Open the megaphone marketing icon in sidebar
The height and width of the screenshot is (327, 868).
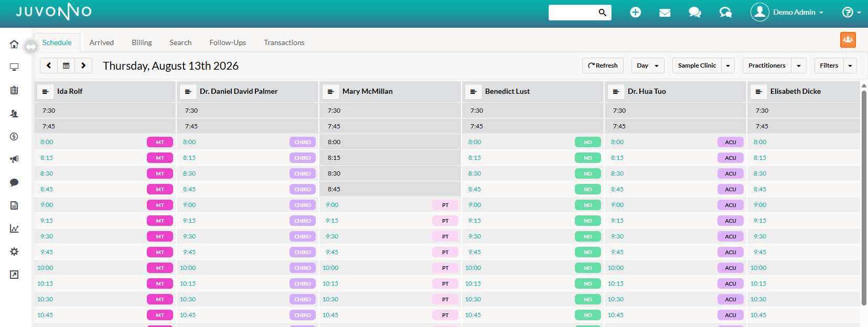pos(14,159)
